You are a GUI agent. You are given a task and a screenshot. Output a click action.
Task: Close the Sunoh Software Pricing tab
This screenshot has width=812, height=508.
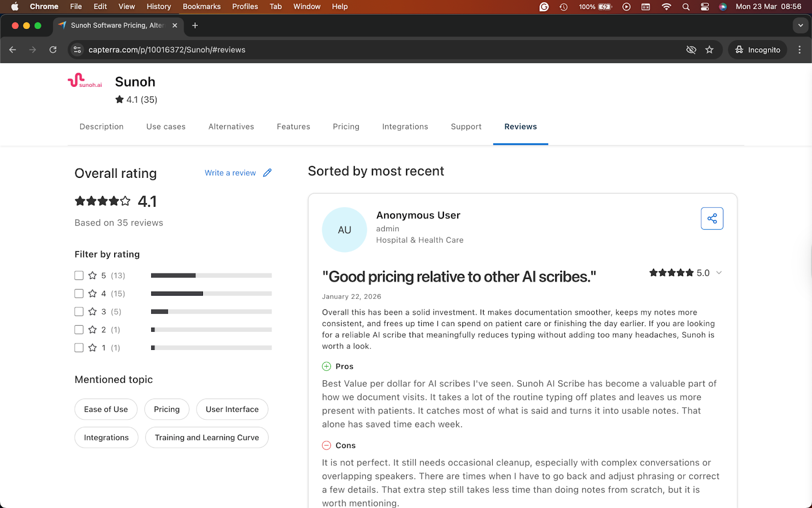point(175,25)
